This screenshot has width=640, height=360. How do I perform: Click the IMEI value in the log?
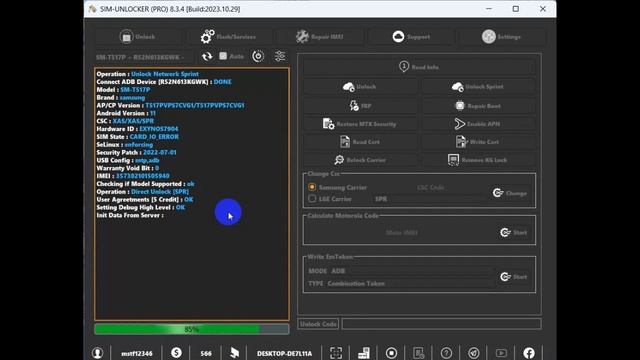pos(142,176)
